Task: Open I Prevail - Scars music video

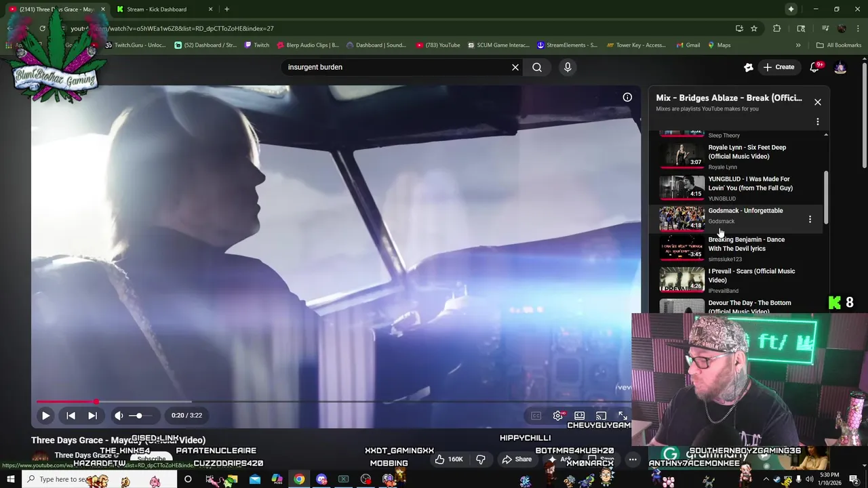Action: (x=751, y=276)
